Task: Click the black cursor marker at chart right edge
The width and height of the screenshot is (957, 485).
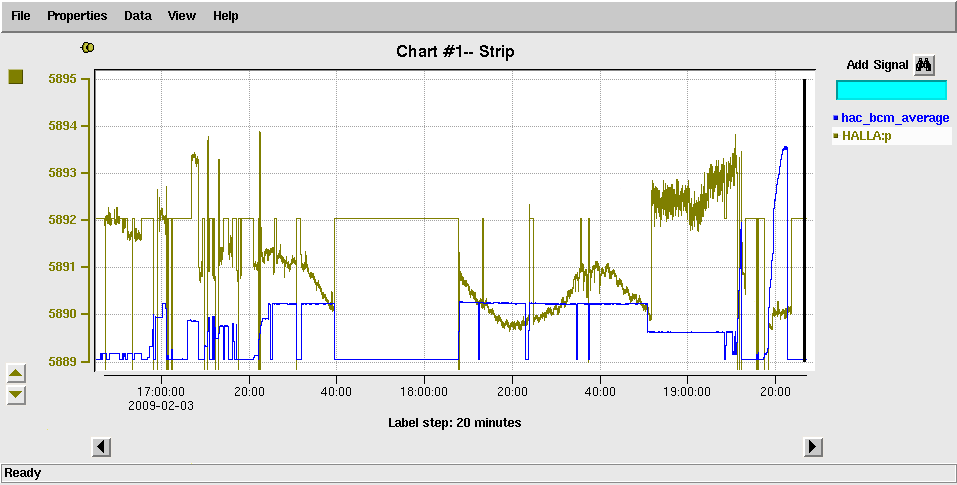Action: click(804, 220)
